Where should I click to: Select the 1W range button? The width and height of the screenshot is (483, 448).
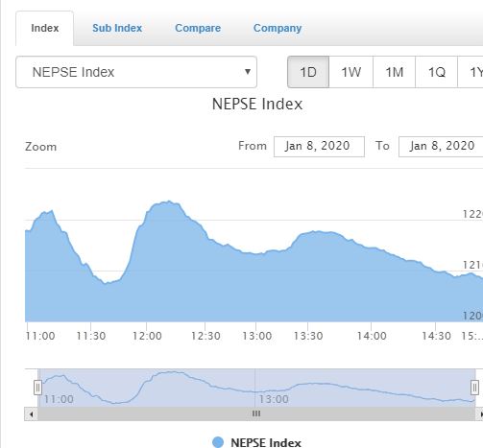pos(350,72)
